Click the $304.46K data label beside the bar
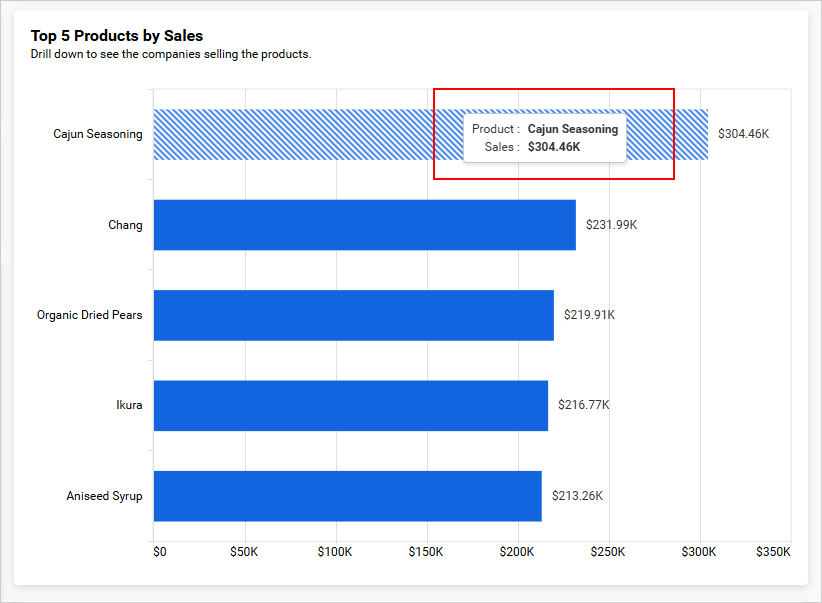 (743, 134)
